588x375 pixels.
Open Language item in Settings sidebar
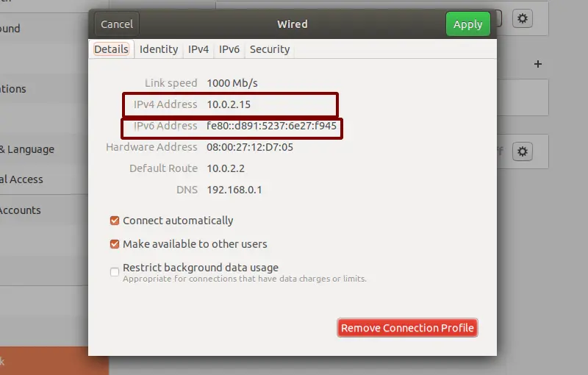43,149
